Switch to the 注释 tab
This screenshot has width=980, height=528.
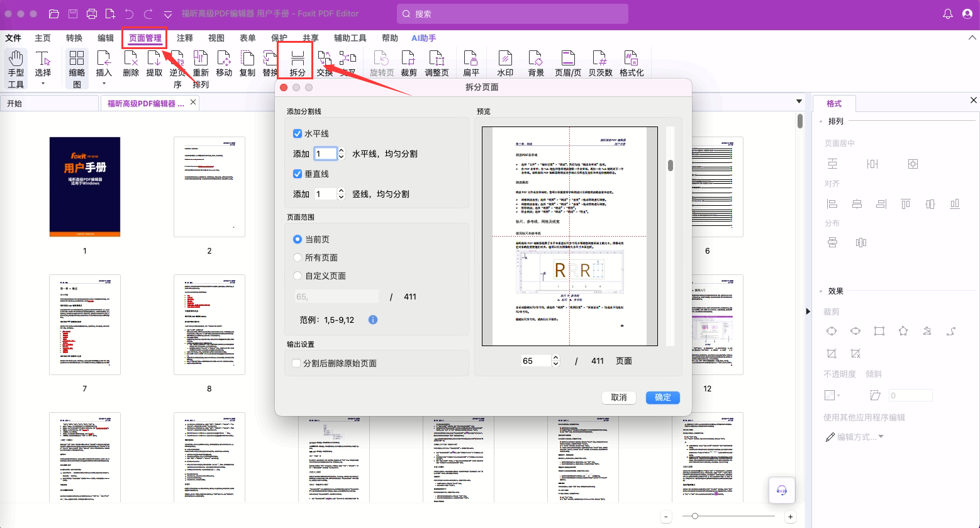(x=185, y=38)
